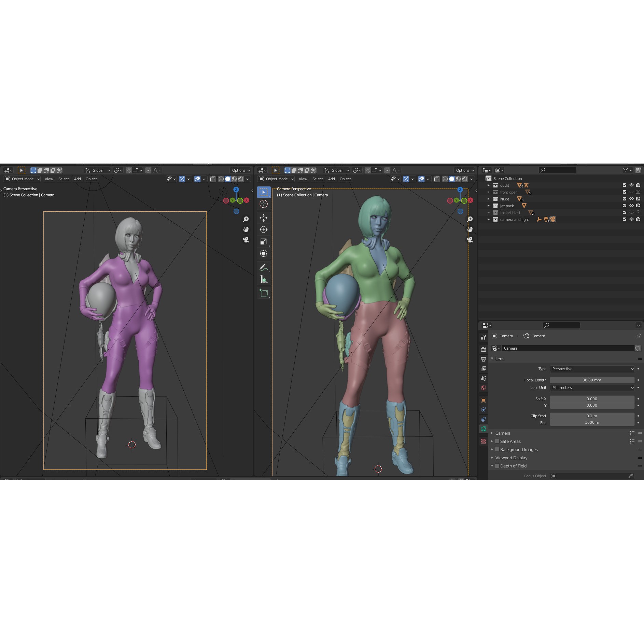644x644 pixels.
Task: Select the Cursor tool
Action: tap(264, 204)
